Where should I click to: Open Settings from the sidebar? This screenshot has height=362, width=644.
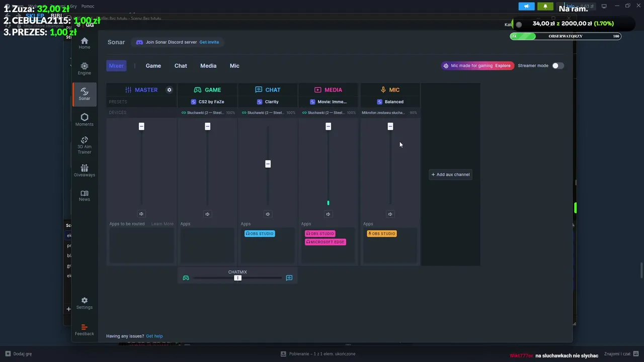[x=84, y=303]
